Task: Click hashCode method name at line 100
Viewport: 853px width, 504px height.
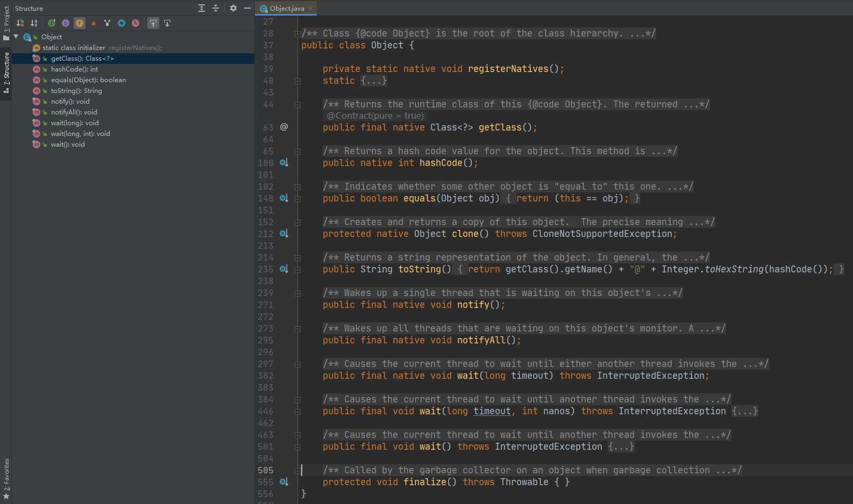Action: (x=441, y=163)
